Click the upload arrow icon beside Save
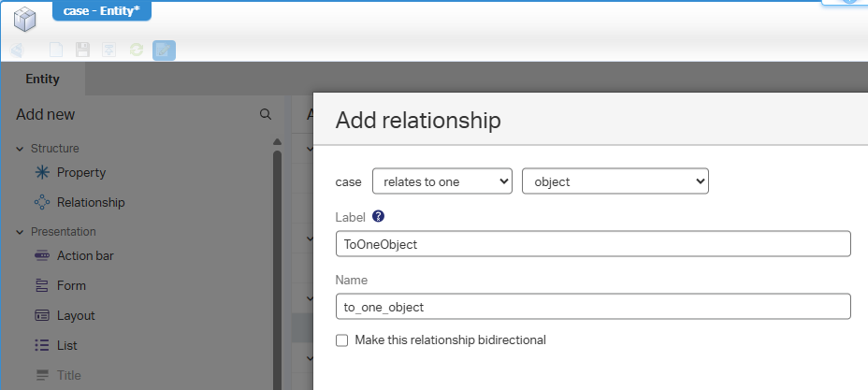Viewport: 868px width, 390px height. (x=108, y=51)
